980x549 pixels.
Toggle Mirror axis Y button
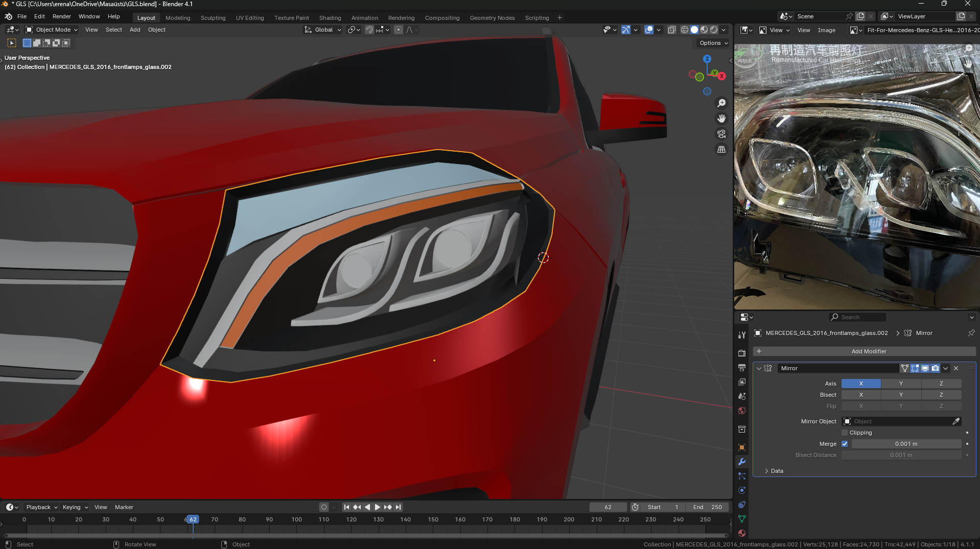[x=901, y=384]
